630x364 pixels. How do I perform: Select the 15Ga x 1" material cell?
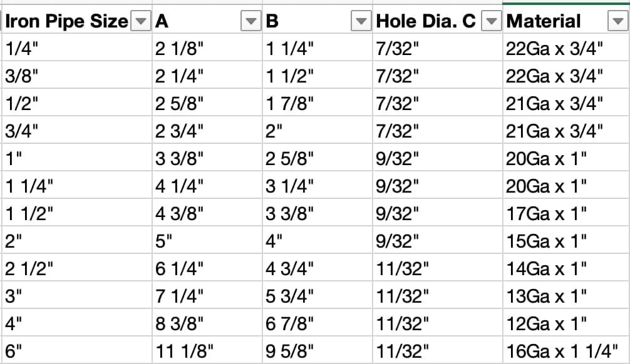click(x=566, y=240)
